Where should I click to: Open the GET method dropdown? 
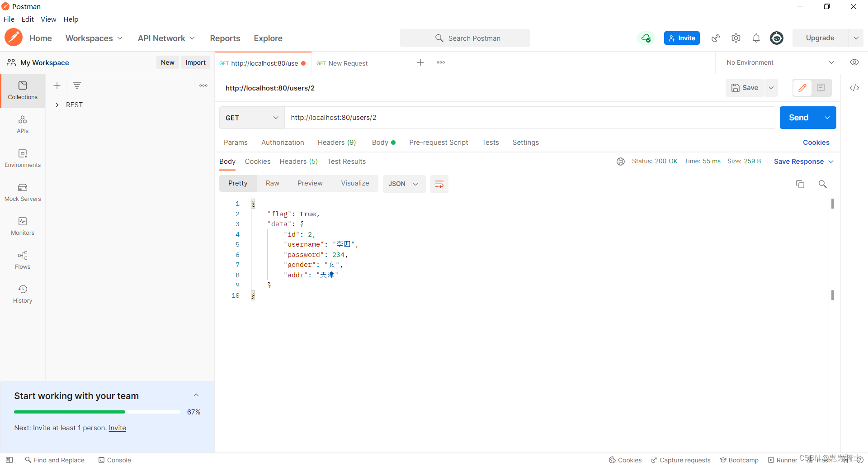[x=252, y=118]
